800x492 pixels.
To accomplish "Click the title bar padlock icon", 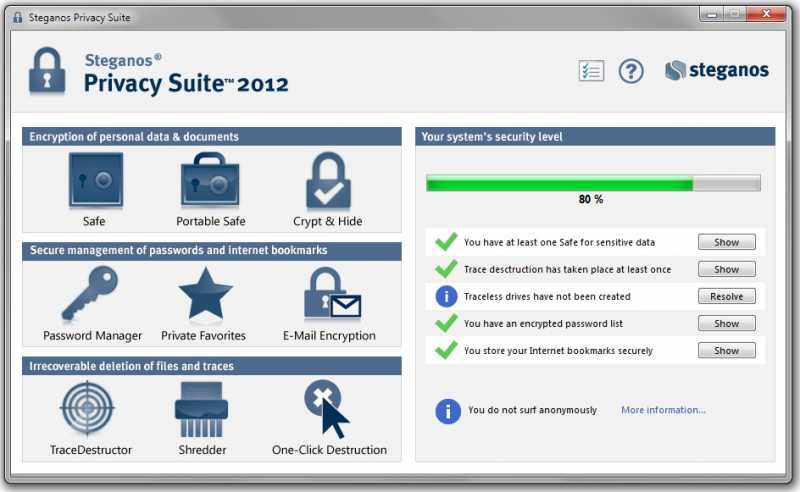I will [17, 17].
